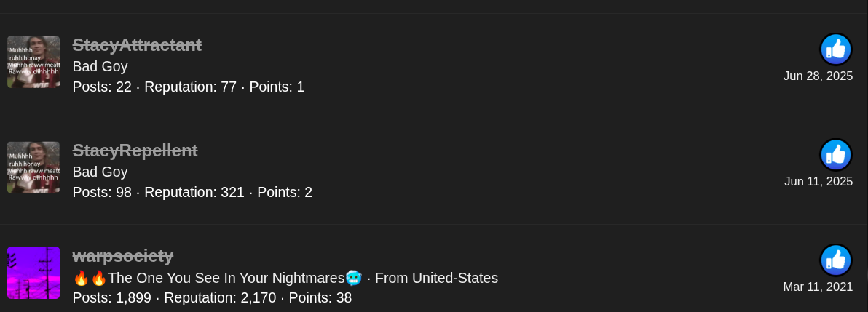Visit the warpsociety username link
868x312 pixels.
click(123, 255)
